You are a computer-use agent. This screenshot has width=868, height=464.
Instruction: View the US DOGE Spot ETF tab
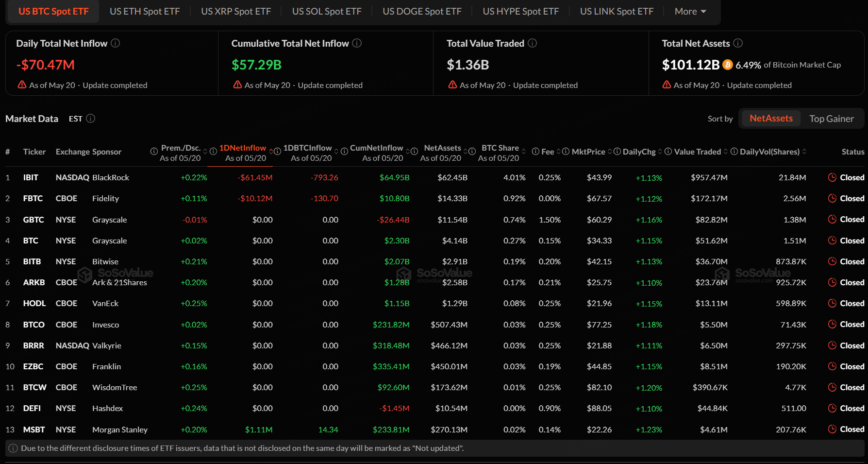tap(422, 11)
